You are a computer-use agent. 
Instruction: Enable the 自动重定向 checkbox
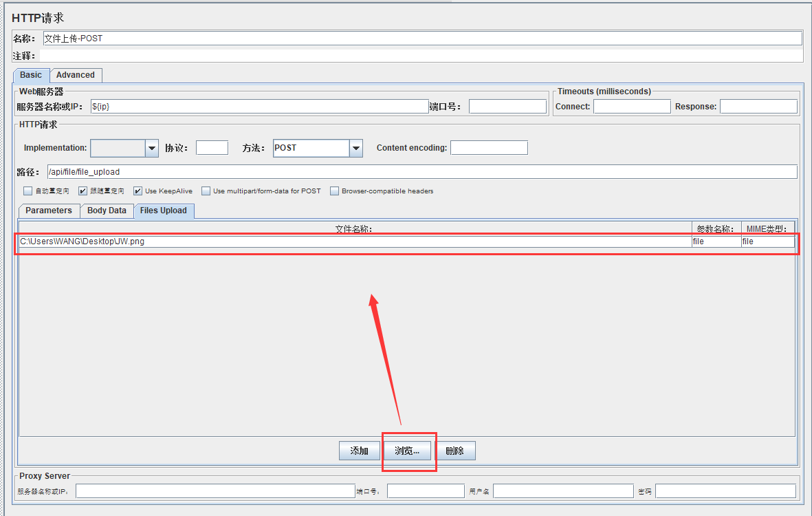pyautogui.click(x=28, y=191)
